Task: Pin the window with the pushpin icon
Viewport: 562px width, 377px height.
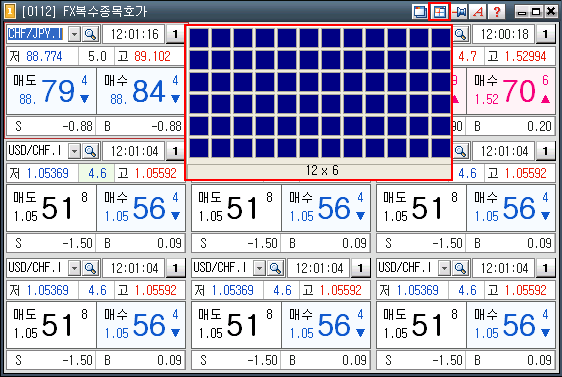Action: click(459, 11)
